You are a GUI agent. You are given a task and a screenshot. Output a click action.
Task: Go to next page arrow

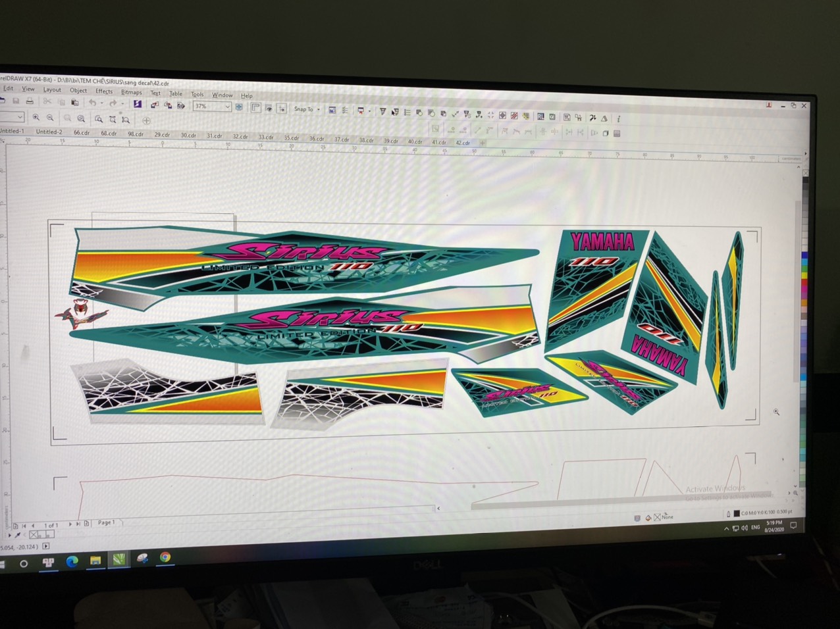[70, 524]
